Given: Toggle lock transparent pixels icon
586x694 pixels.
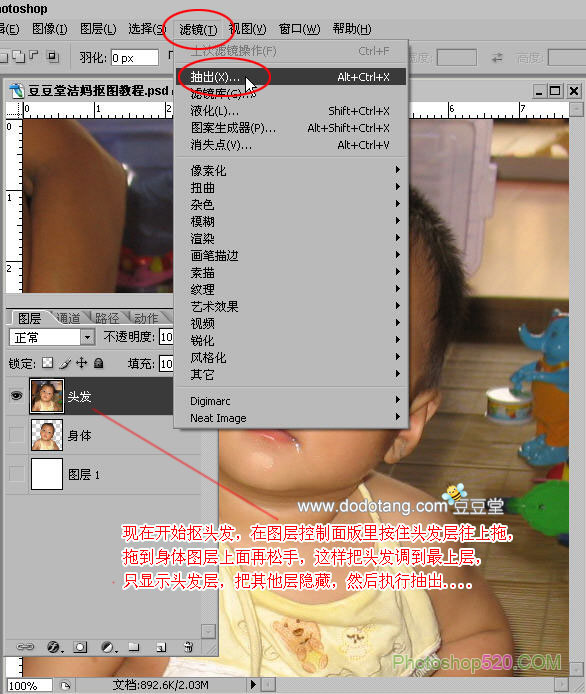Looking at the screenshot, I should coord(47,363).
